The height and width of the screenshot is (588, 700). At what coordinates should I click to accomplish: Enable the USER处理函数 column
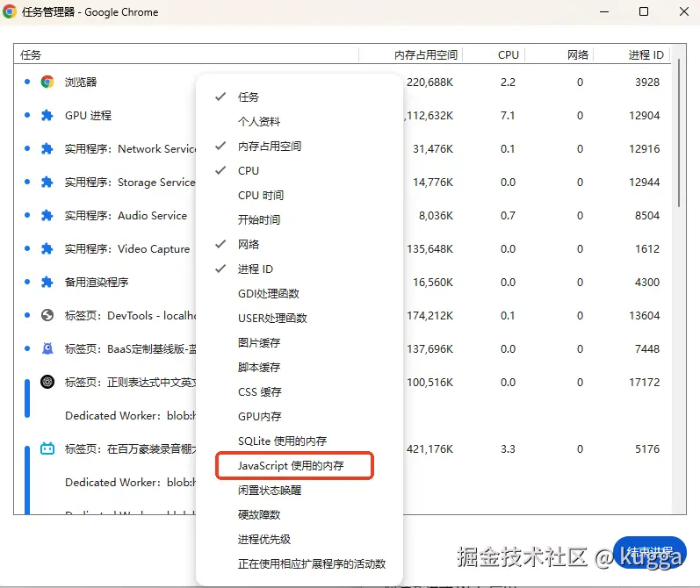pos(299,318)
